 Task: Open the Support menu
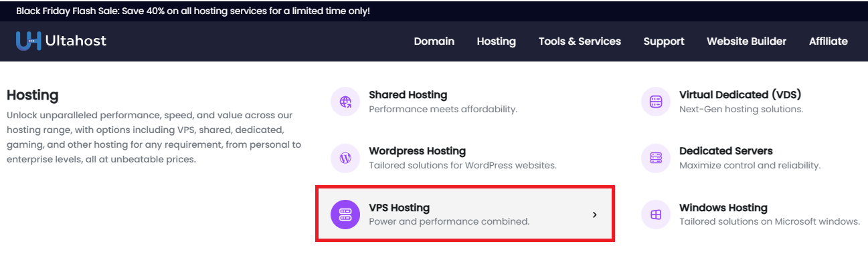664,41
